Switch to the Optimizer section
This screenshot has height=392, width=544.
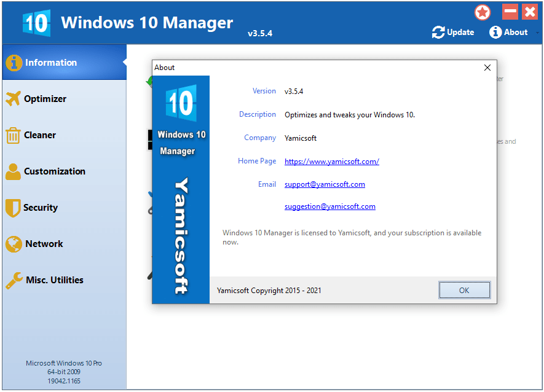point(65,99)
